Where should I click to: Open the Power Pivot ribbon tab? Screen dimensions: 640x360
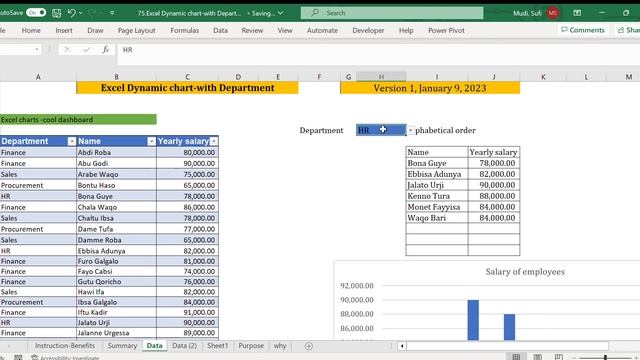pos(446,30)
